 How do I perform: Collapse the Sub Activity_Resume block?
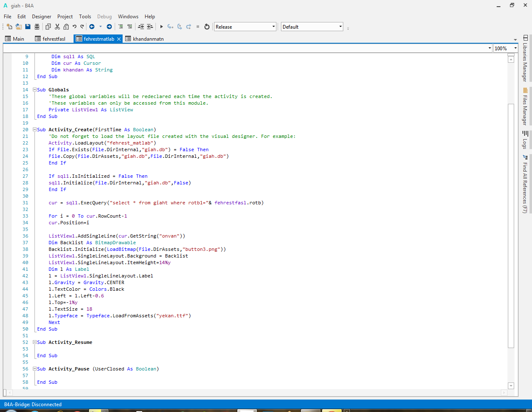coord(35,342)
